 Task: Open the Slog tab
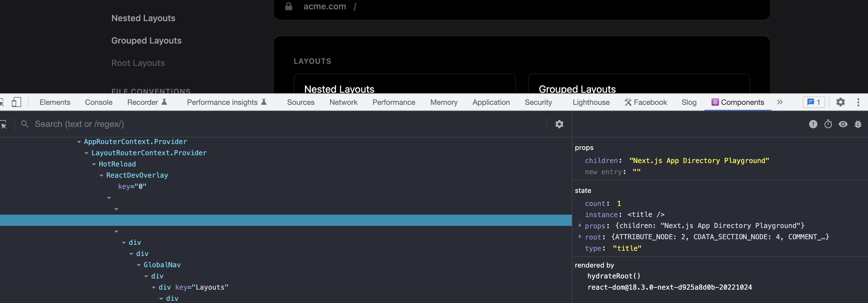tap(689, 102)
